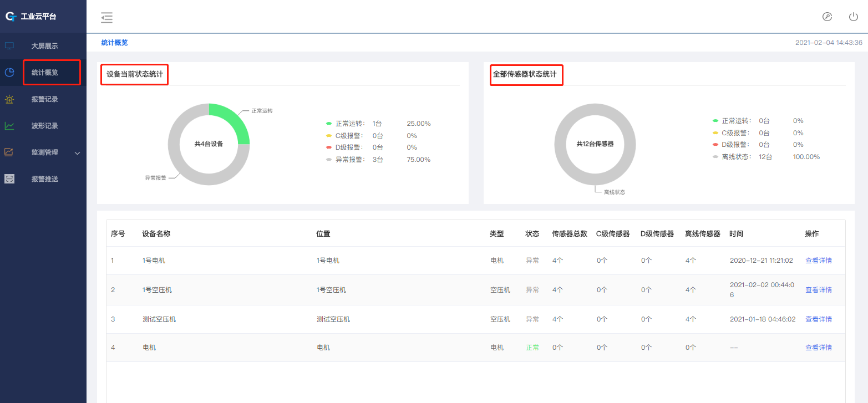Click device name 1号电机 cell
Screen dimensions: 868x403
tap(154, 261)
